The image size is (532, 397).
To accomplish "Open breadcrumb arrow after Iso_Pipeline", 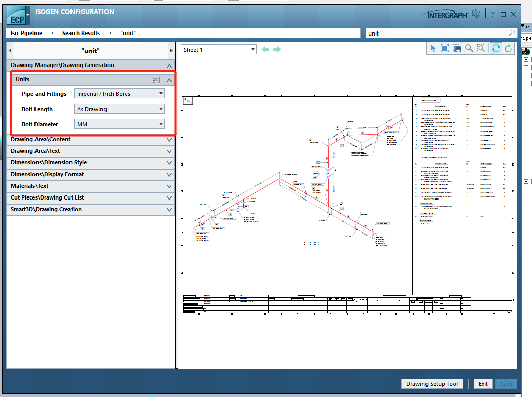I will [52, 33].
